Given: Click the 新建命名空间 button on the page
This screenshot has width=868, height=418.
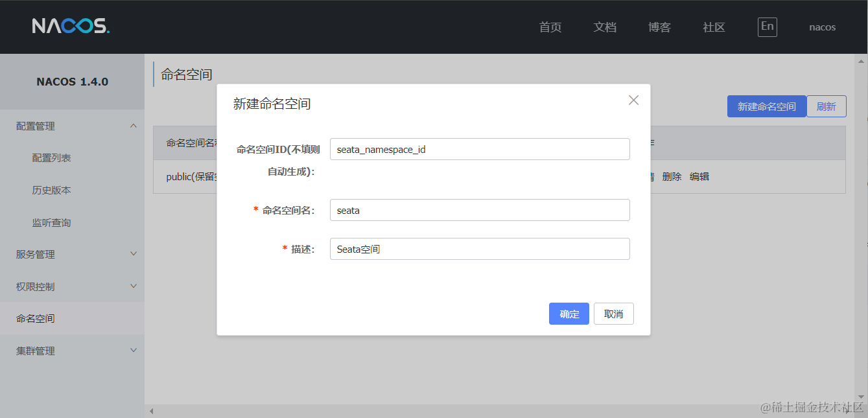Looking at the screenshot, I should pyautogui.click(x=767, y=106).
